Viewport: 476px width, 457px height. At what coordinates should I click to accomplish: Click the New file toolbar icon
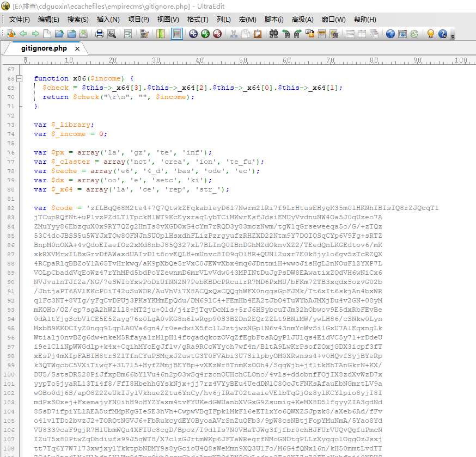point(47,34)
